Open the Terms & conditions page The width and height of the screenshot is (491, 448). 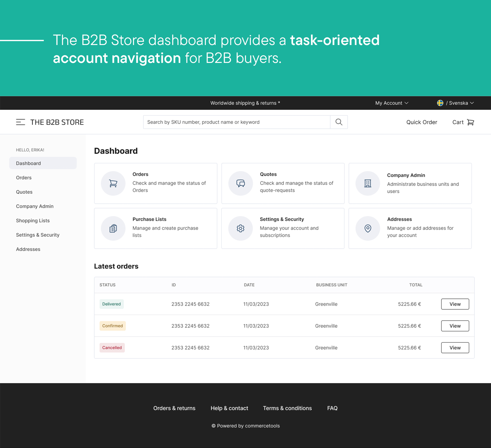pos(287,408)
